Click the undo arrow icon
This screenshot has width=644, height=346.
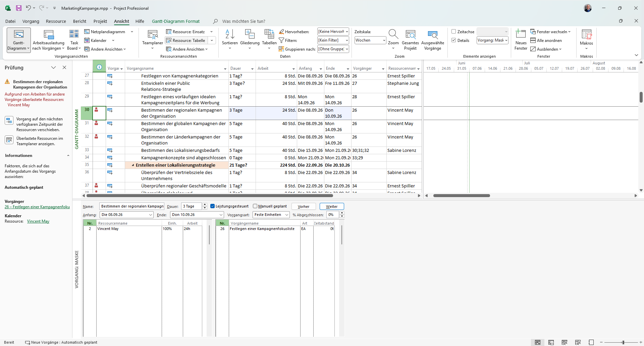coord(29,8)
